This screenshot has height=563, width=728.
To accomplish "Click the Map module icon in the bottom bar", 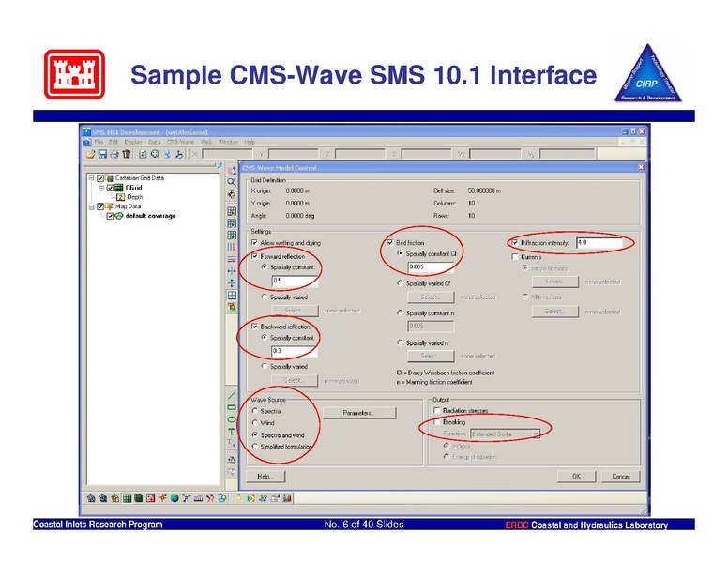I will (162, 498).
